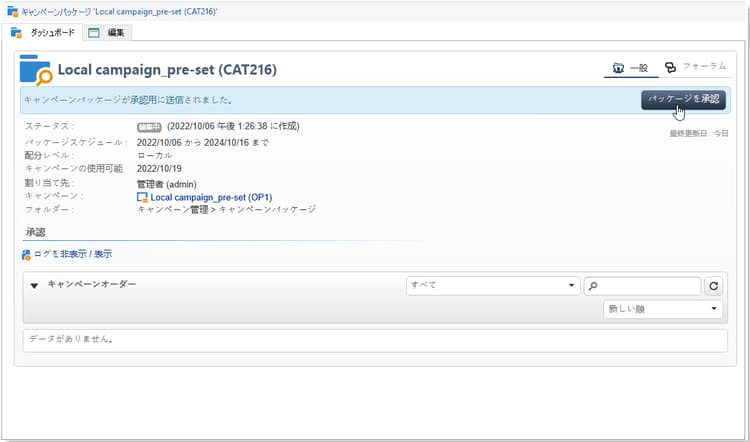Image resolution: width=750 pixels, height=442 pixels.
Task: Click the 承認 section heading
Action: point(35,232)
